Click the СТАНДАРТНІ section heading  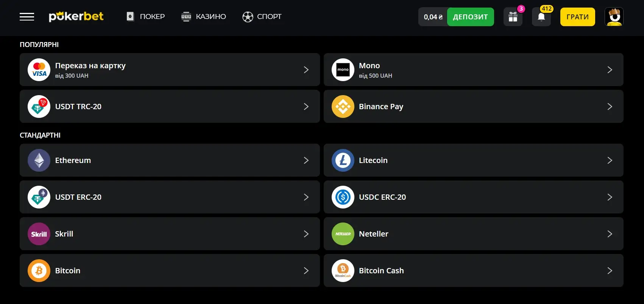pyautogui.click(x=40, y=135)
